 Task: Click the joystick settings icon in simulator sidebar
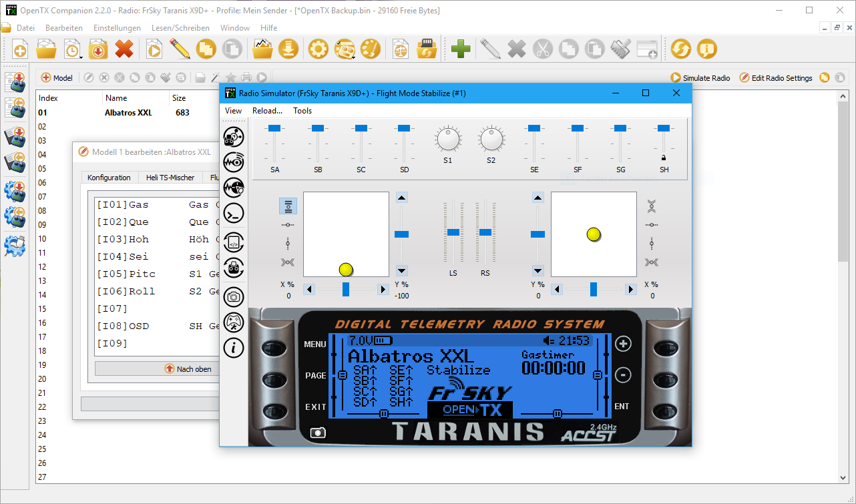[x=234, y=322]
